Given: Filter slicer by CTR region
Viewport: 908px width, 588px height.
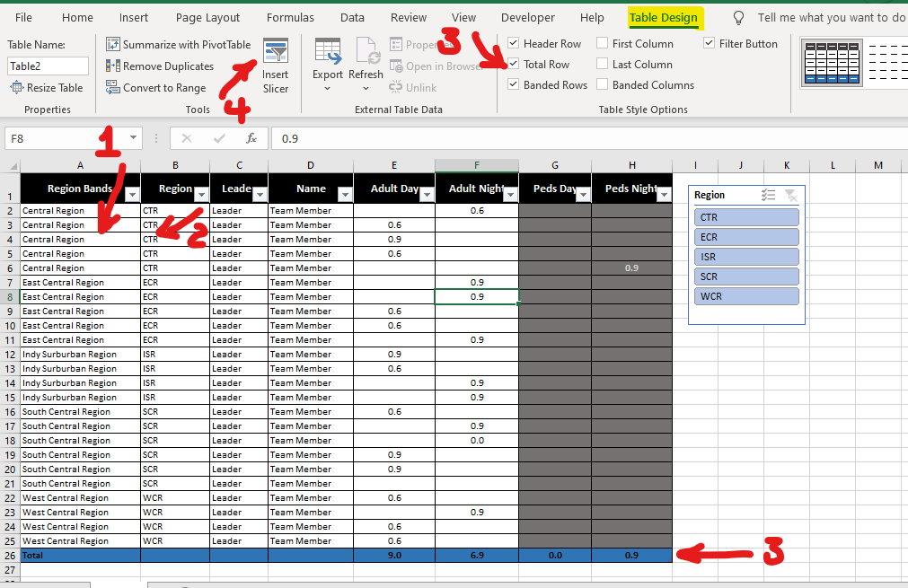Looking at the screenshot, I should [x=746, y=217].
